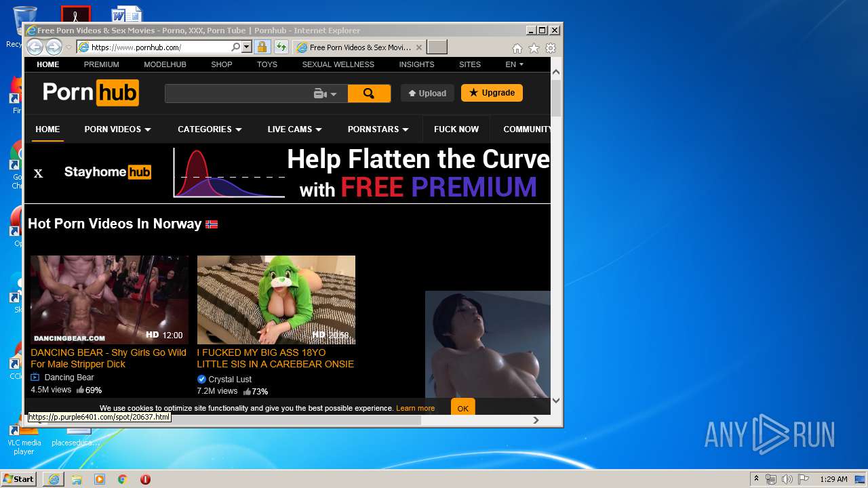Select MODELHUB in the top site menu

point(165,64)
